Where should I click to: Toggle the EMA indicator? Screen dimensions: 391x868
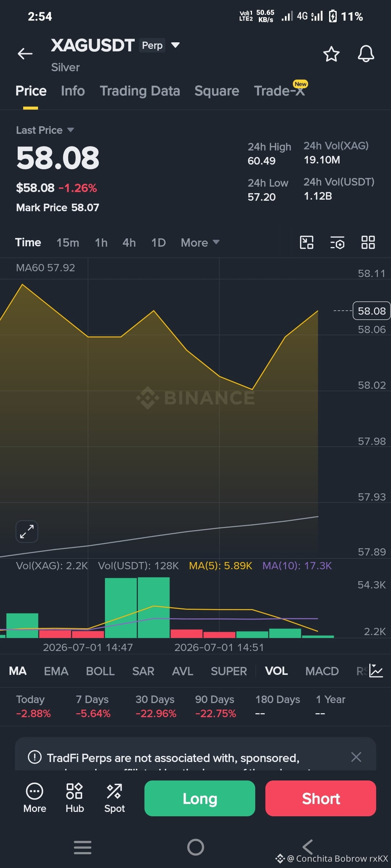pos(56,671)
